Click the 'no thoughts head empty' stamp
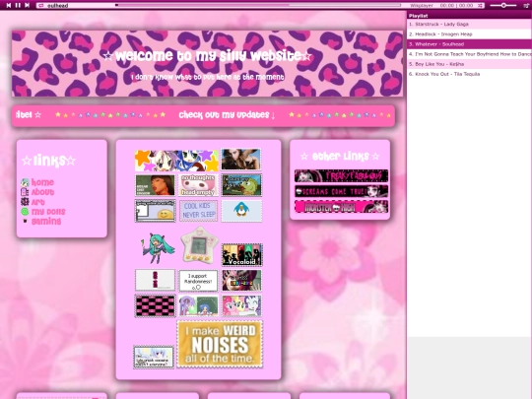Viewport: 532px width, 399px height. tap(198, 185)
